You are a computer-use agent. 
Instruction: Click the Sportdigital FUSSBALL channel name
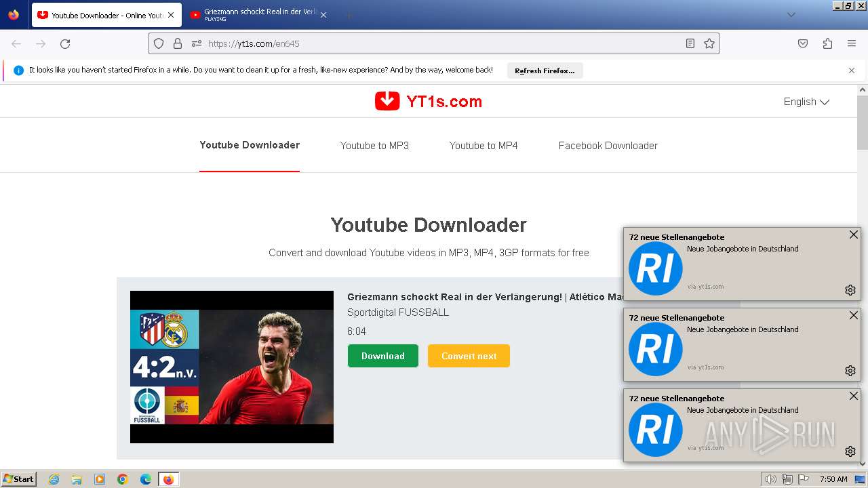pos(398,312)
